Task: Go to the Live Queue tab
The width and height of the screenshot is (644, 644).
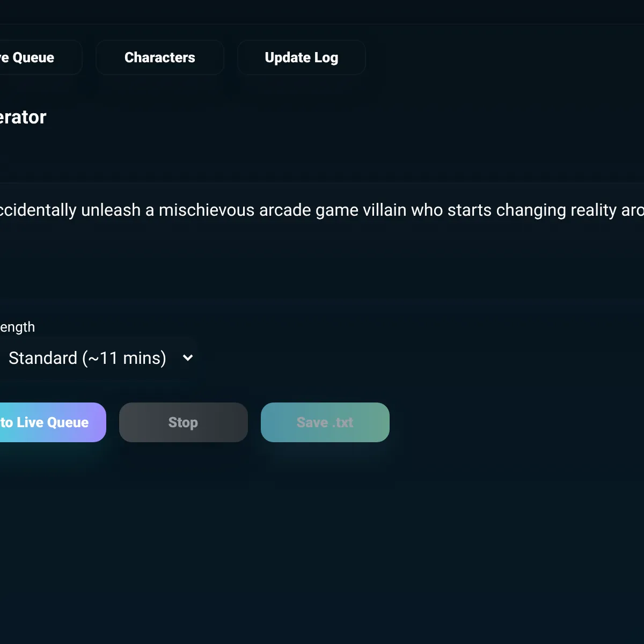Action: click(32, 57)
